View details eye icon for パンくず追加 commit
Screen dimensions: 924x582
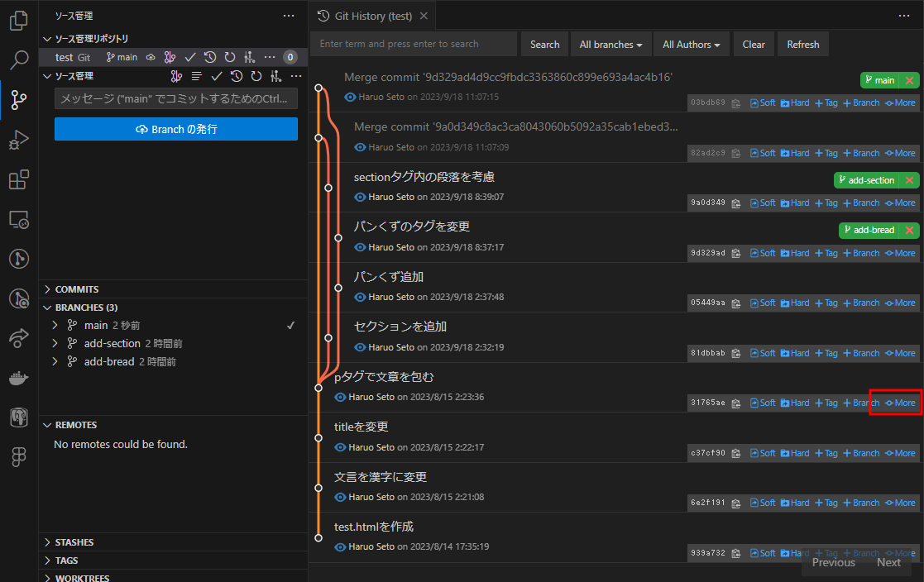pos(360,297)
